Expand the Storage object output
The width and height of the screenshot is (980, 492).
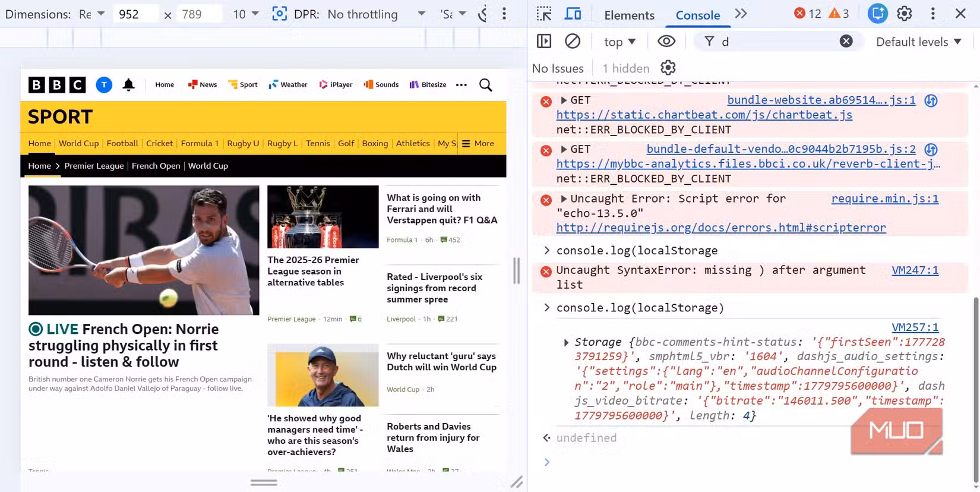pyautogui.click(x=566, y=342)
